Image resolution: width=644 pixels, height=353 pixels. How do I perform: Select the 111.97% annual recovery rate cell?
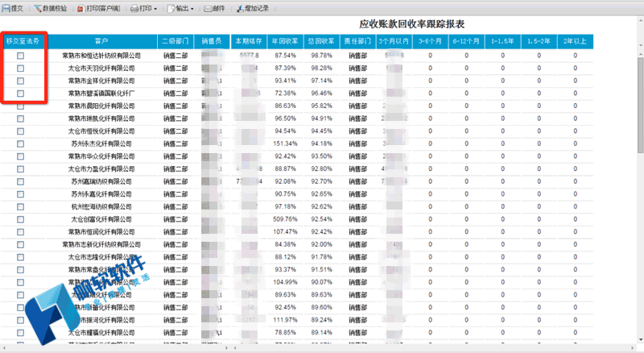pyautogui.click(x=285, y=320)
